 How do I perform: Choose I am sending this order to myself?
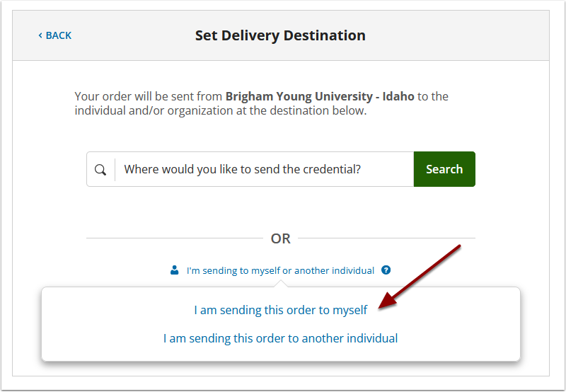[280, 310]
